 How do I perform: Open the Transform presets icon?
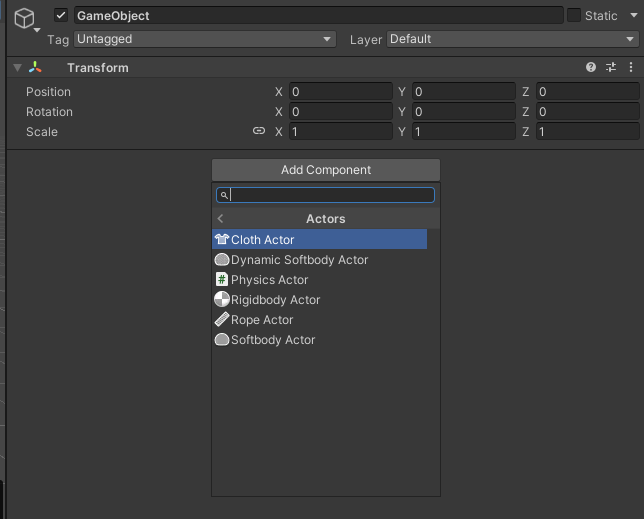pos(611,68)
